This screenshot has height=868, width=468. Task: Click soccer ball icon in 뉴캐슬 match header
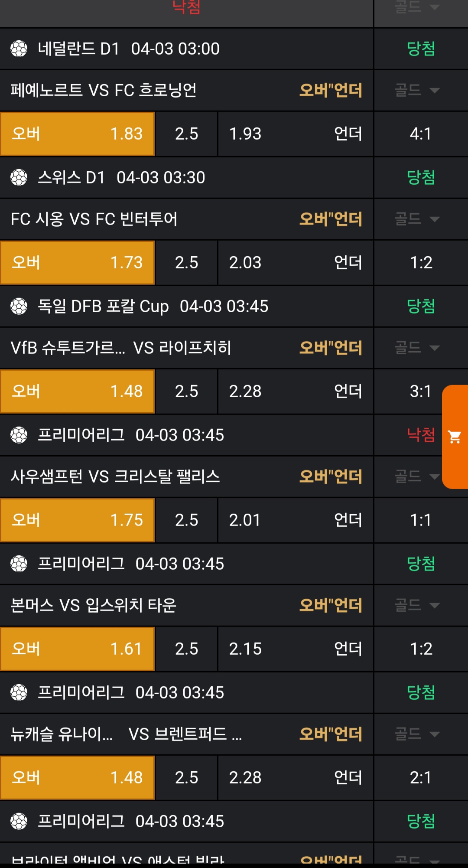19,692
